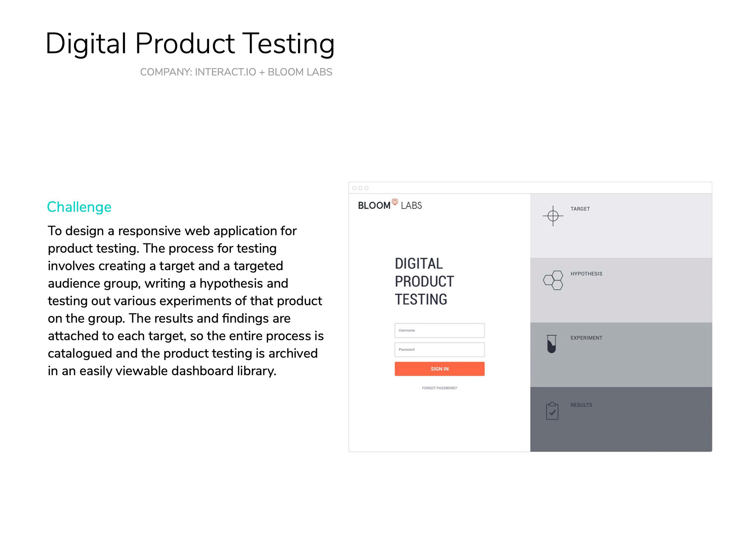
Task: Select the RESULTS section label
Action: point(581,405)
